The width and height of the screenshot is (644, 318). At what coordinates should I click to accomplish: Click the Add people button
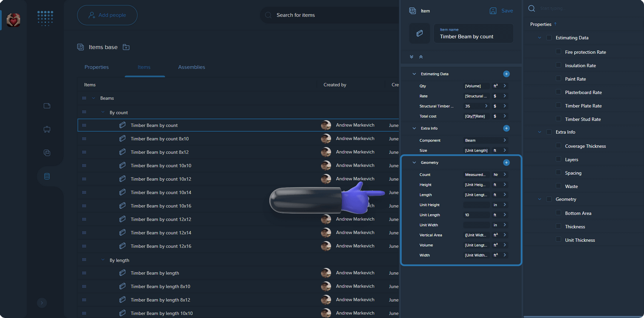pyautogui.click(x=107, y=15)
